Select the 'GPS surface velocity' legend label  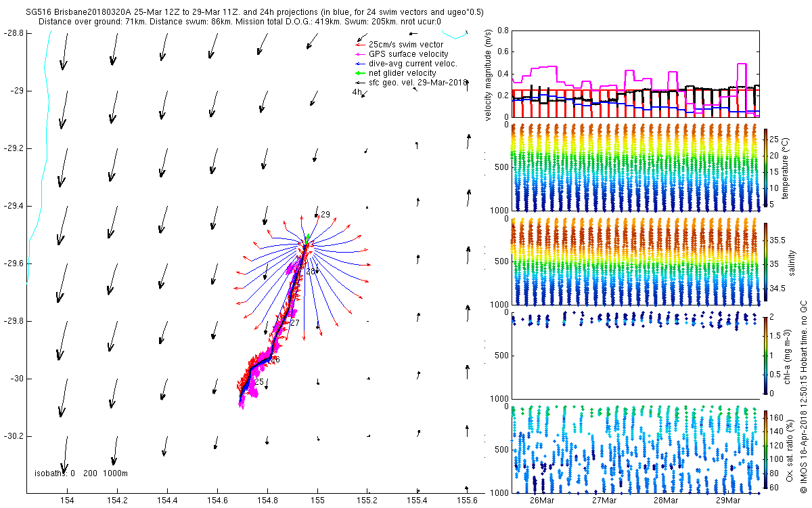(x=409, y=54)
